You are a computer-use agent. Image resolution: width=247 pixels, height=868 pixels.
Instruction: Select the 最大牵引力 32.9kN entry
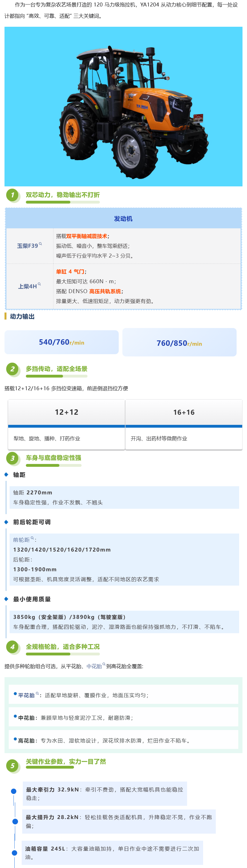tap(105, 794)
